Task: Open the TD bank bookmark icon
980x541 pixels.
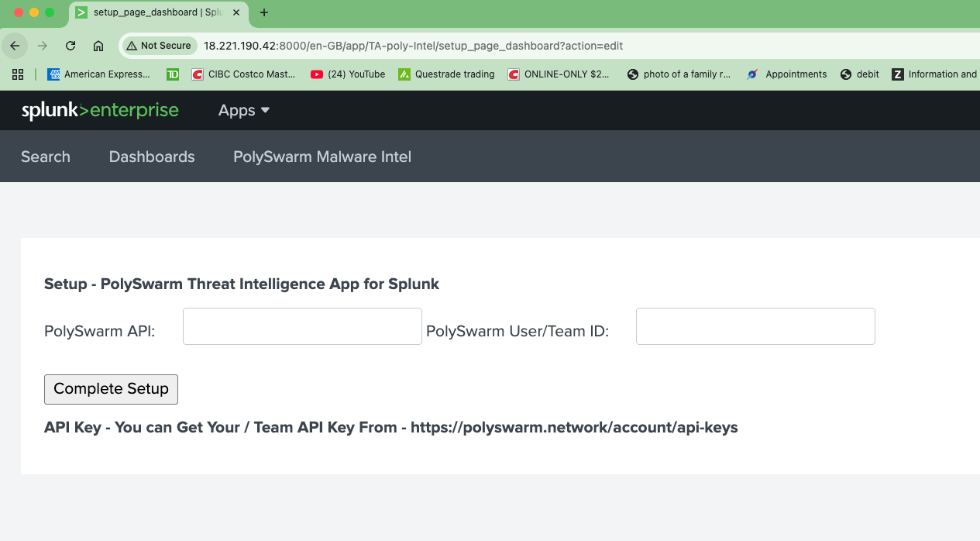Action: (173, 74)
